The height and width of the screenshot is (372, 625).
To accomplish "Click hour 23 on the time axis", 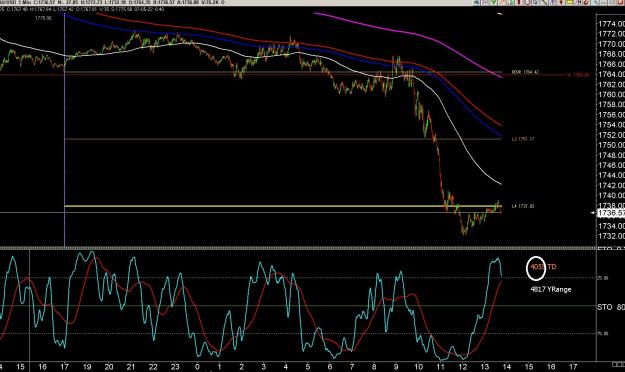I will click(x=175, y=367).
